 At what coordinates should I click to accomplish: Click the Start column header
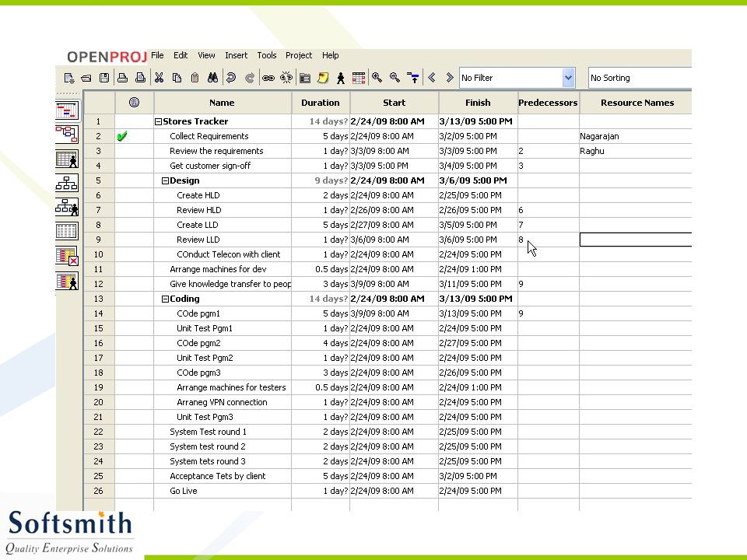(x=394, y=103)
